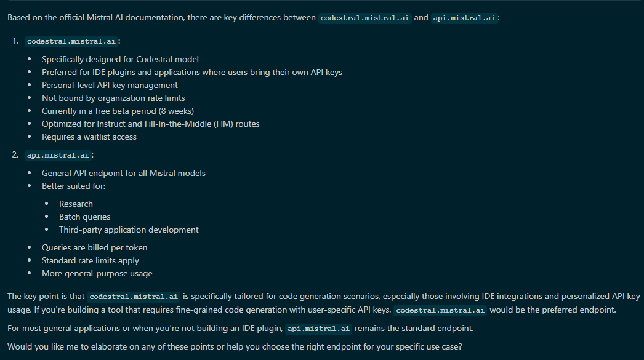The height and width of the screenshot is (360, 644).
Task: Click 'Preferred for IDE plugins' bullet text
Action: [192, 72]
